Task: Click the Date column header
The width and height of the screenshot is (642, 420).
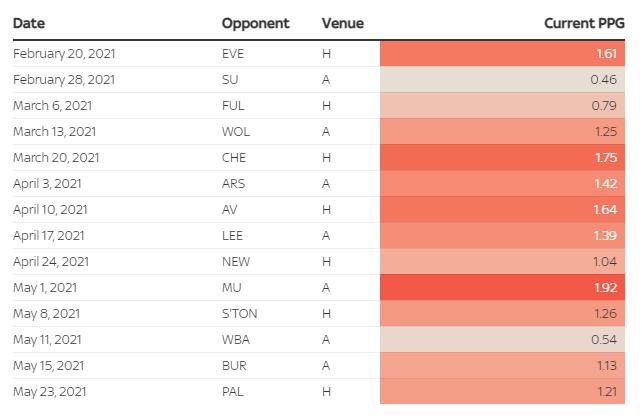Action: [29, 23]
